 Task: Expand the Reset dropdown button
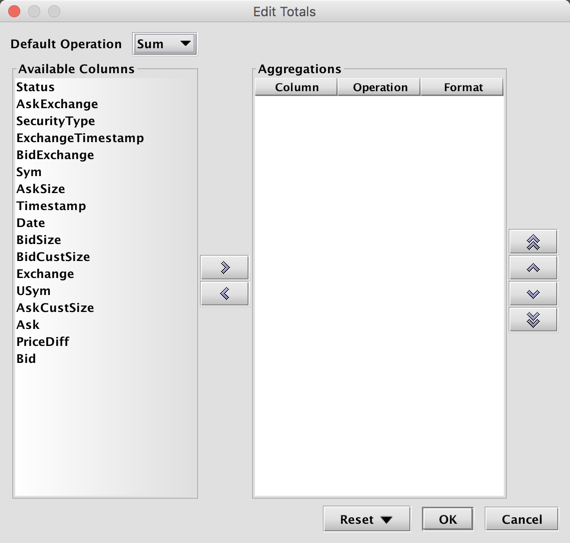click(366, 519)
